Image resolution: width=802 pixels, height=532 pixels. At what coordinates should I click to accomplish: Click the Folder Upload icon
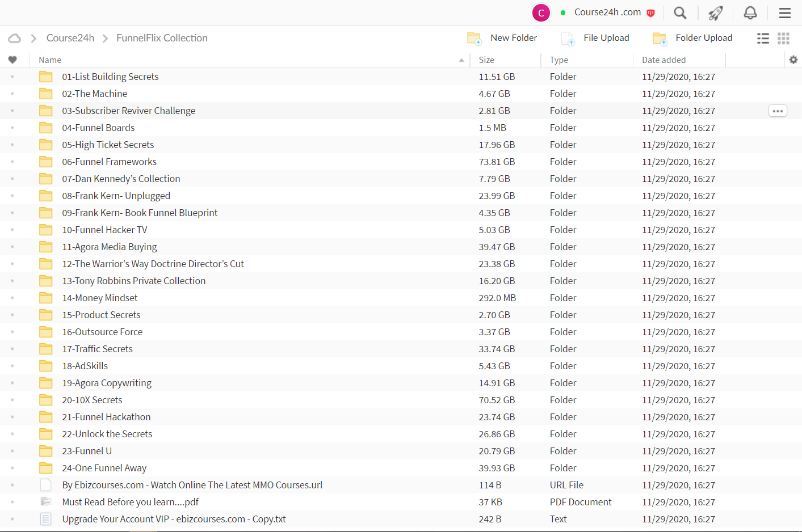point(660,38)
